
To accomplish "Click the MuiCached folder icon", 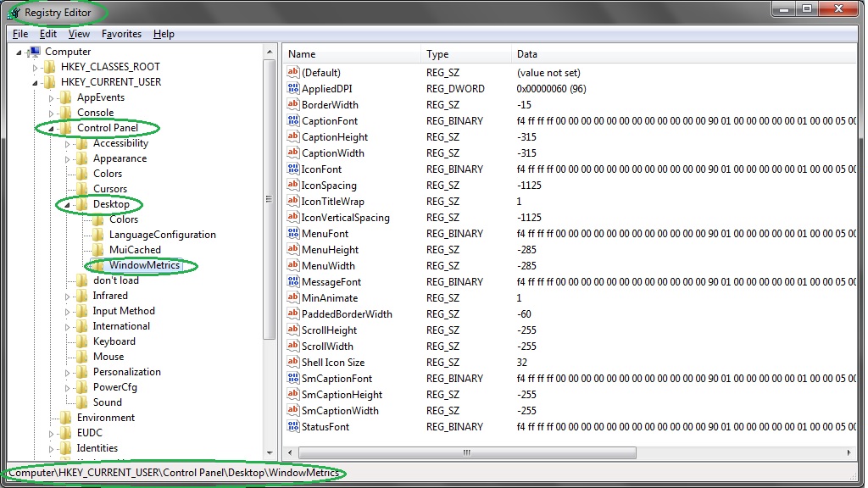I will [98, 250].
